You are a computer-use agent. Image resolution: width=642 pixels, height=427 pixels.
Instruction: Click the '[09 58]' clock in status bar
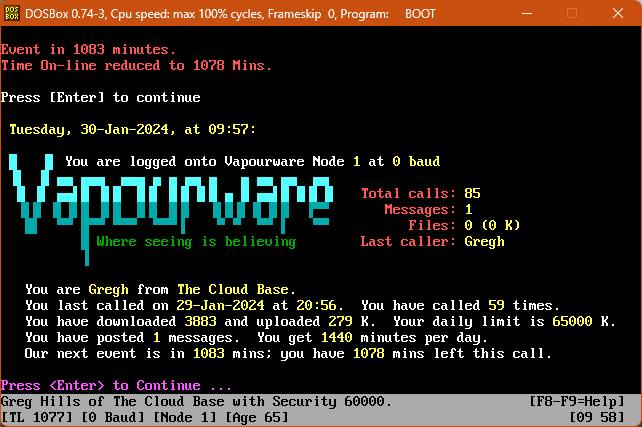597,418
